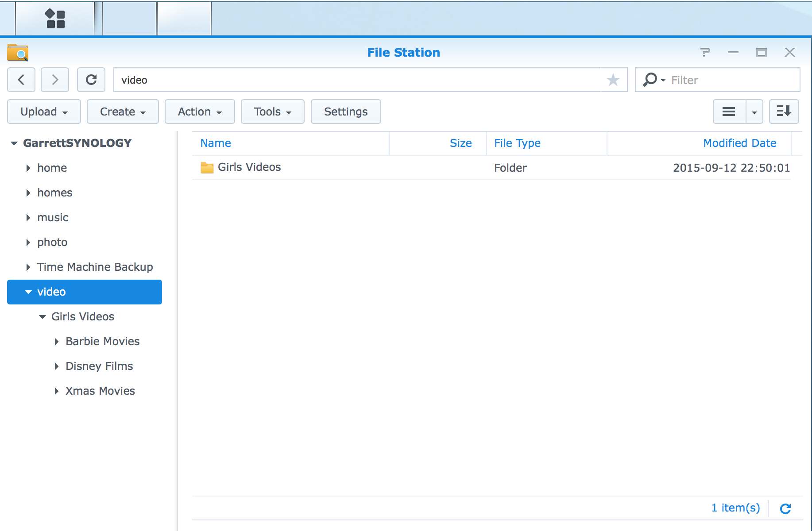Select the homes folder in tree

(55, 193)
